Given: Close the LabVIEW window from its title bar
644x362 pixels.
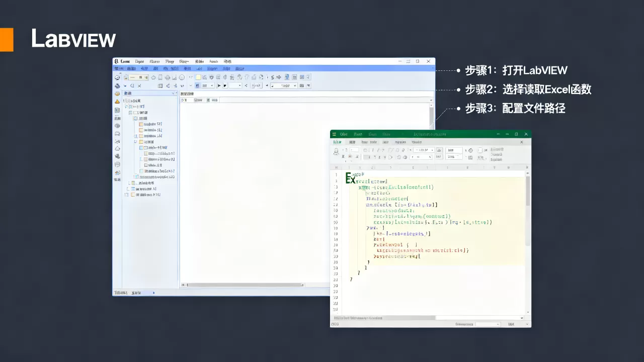Looking at the screenshot, I should coord(428,61).
